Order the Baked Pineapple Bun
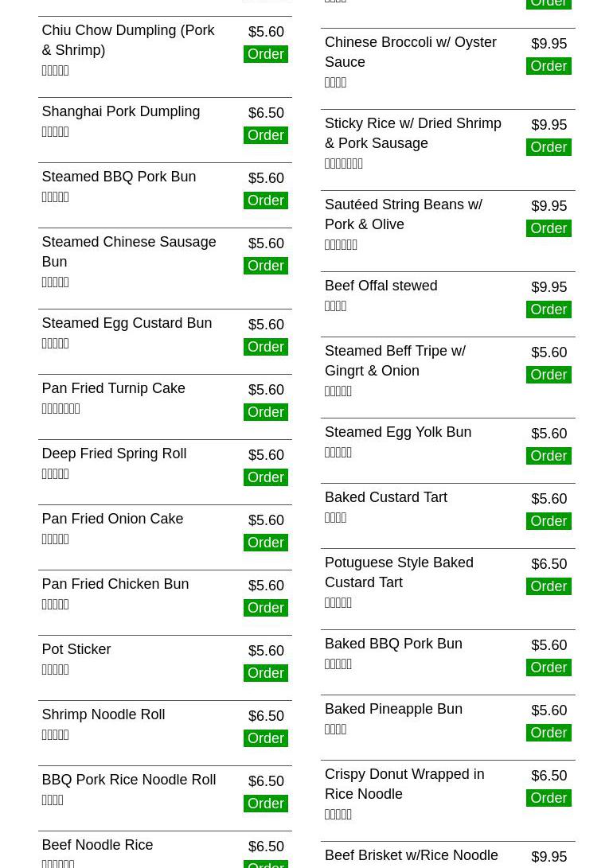613x868 pixels. (x=549, y=733)
